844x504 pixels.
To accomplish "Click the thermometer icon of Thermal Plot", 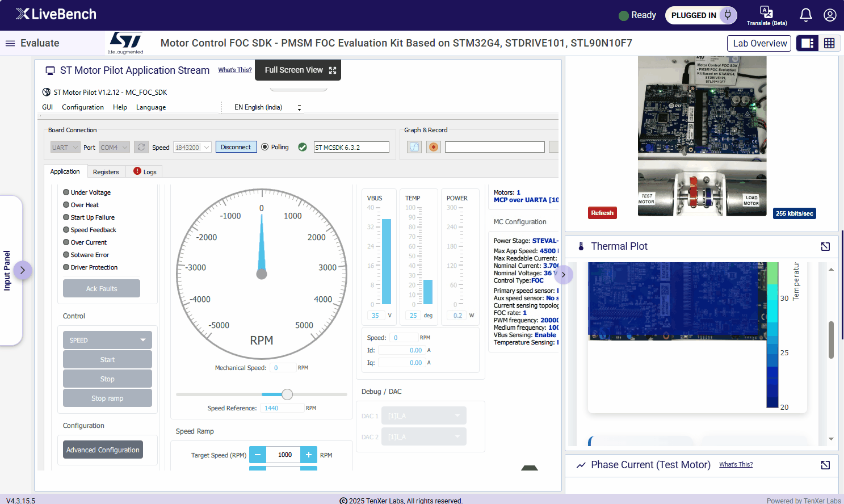I will 581,246.
